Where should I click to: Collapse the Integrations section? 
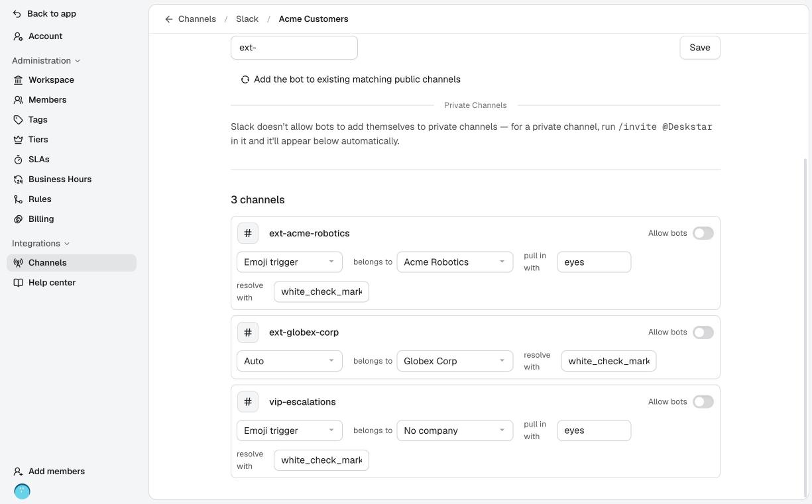point(40,244)
